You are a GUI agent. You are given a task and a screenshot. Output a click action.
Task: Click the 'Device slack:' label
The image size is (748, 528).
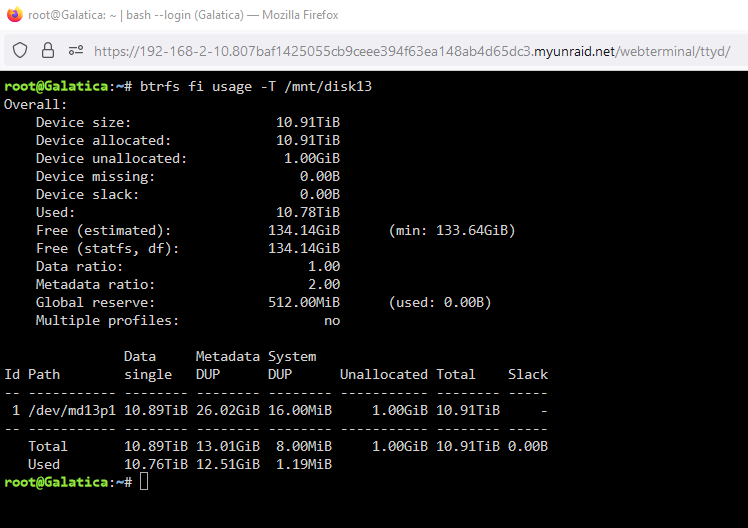[87, 195]
